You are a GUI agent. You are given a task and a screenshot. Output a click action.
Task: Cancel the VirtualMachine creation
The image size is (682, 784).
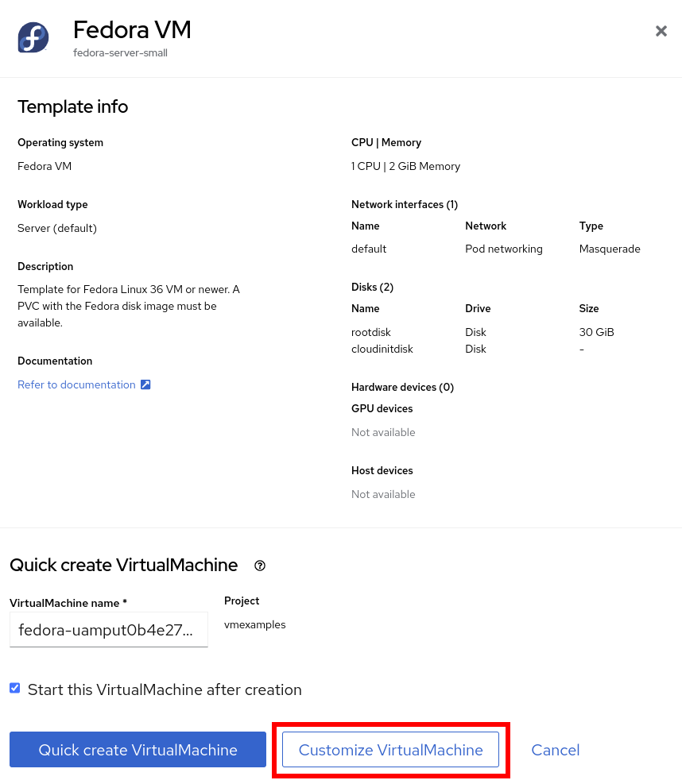coord(555,750)
